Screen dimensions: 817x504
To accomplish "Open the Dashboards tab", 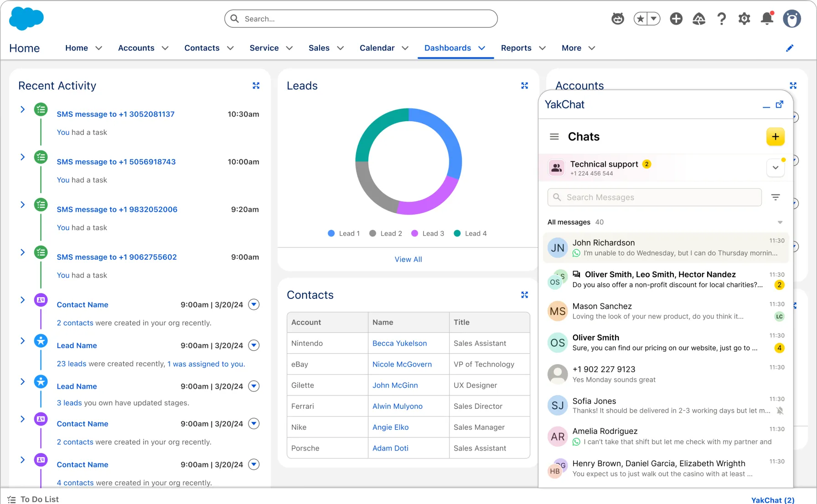I will point(448,48).
